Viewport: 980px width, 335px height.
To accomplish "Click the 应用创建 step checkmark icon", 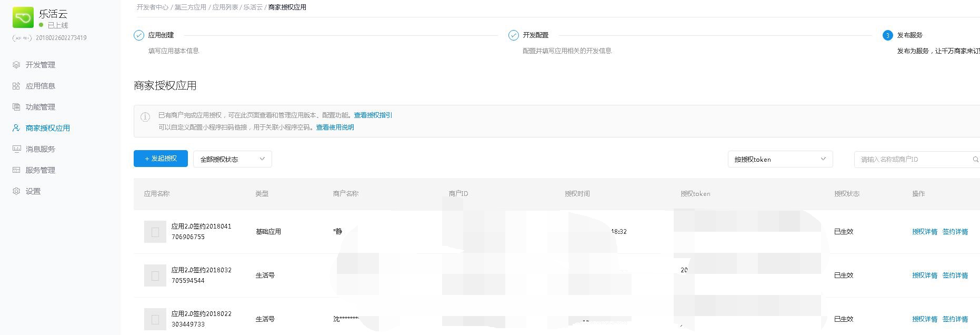I will [x=139, y=35].
